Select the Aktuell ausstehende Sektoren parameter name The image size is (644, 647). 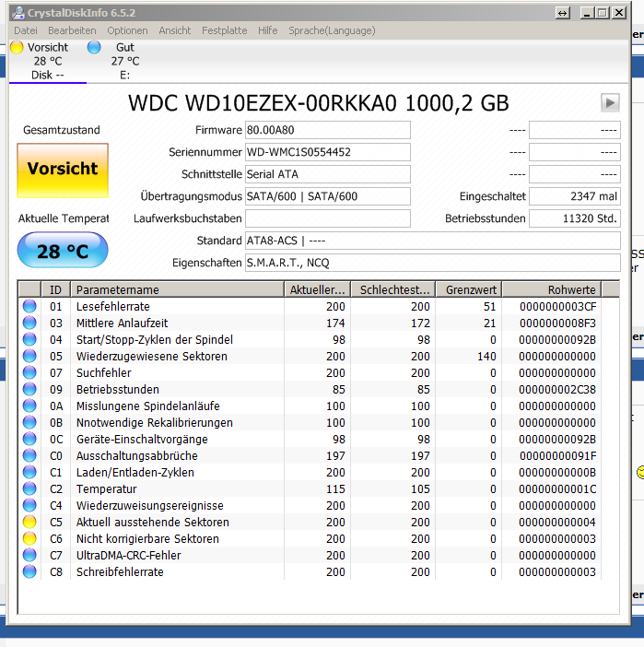click(x=152, y=522)
